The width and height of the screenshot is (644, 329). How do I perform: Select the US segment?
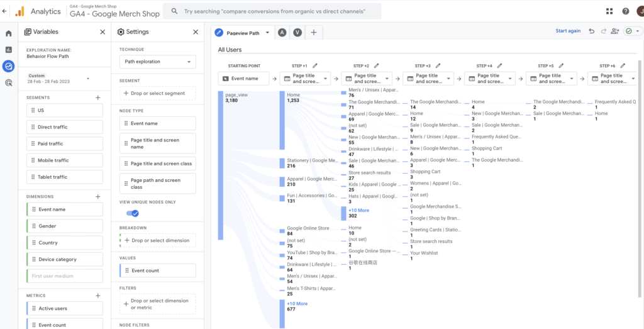[x=65, y=111]
